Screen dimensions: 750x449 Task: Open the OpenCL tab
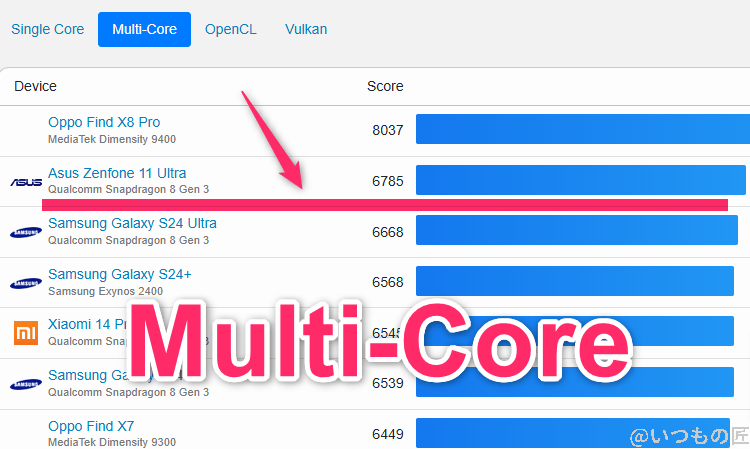click(230, 29)
